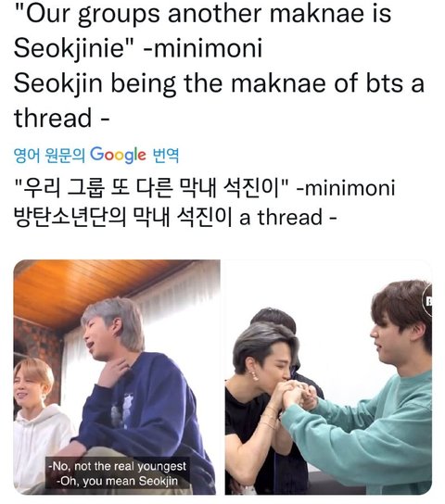Viewport: 445px width, 504px height.
Task: Click the word 'thread -' ending English text
Action: click(62, 118)
